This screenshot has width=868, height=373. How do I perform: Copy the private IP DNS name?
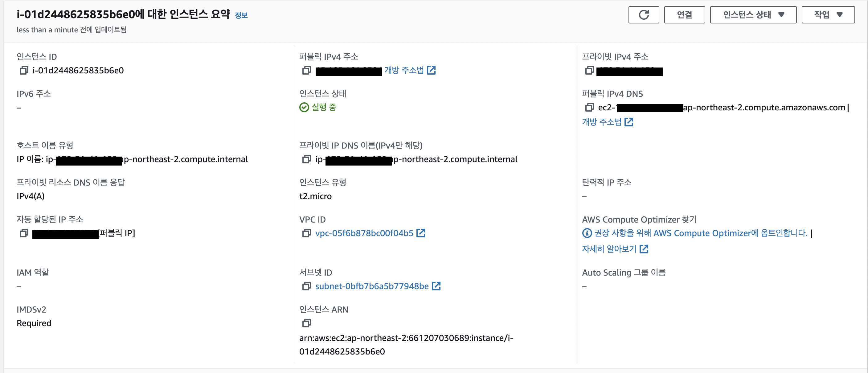306,159
